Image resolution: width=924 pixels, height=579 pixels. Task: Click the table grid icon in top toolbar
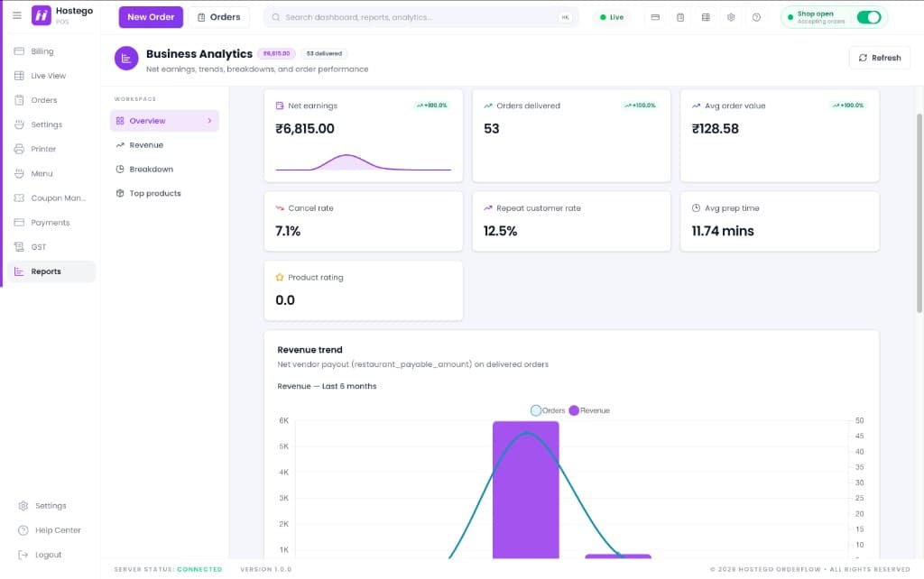click(706, 17)
